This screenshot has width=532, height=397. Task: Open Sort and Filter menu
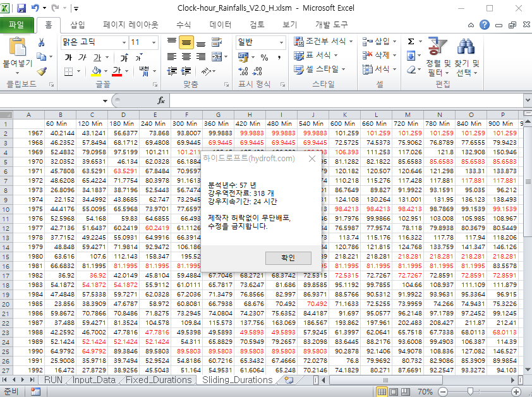pyautogui.click(x=438, y=56)
